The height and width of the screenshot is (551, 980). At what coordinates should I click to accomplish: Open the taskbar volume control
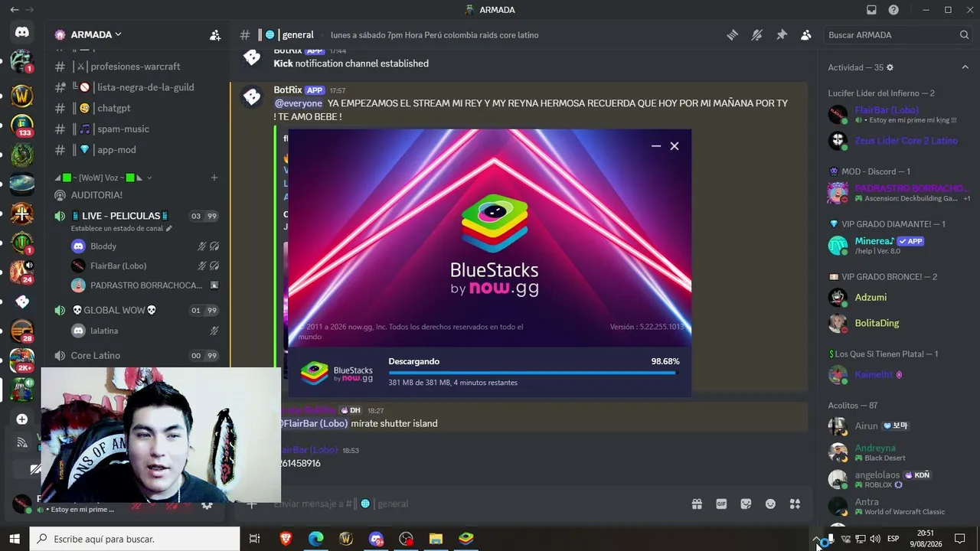[x=875, y=539]
